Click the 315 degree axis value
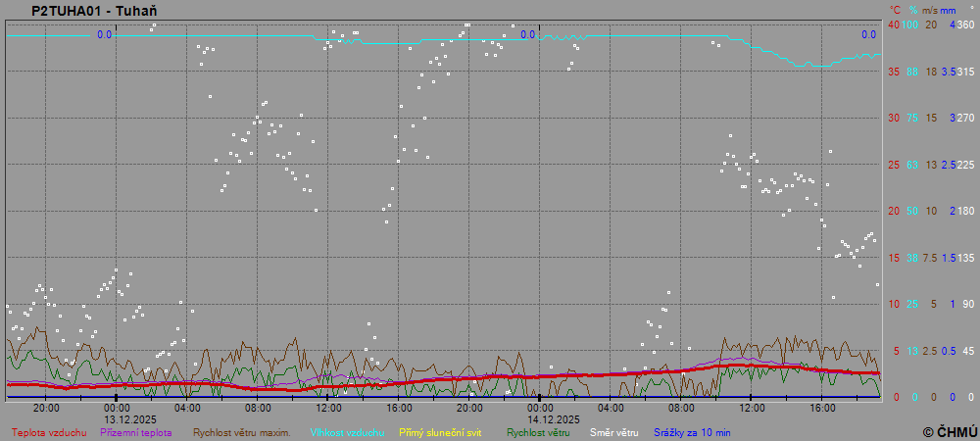 [x=965, y=72]
